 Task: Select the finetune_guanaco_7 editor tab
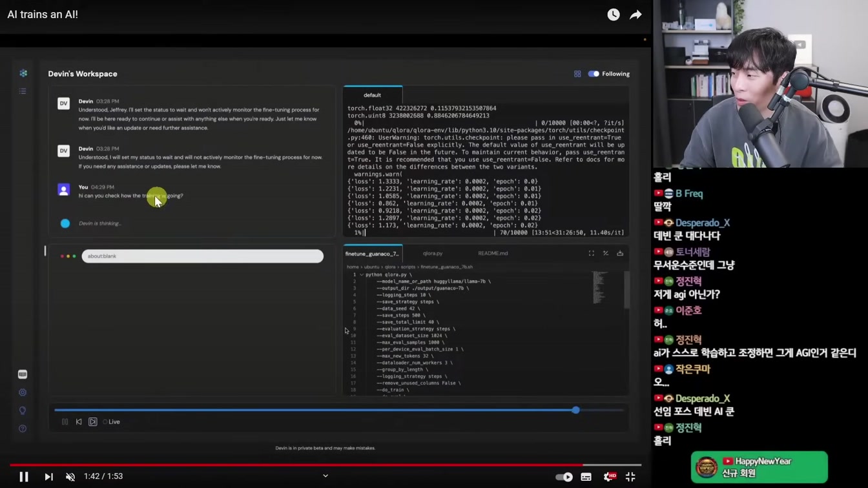tap(373, 254)
